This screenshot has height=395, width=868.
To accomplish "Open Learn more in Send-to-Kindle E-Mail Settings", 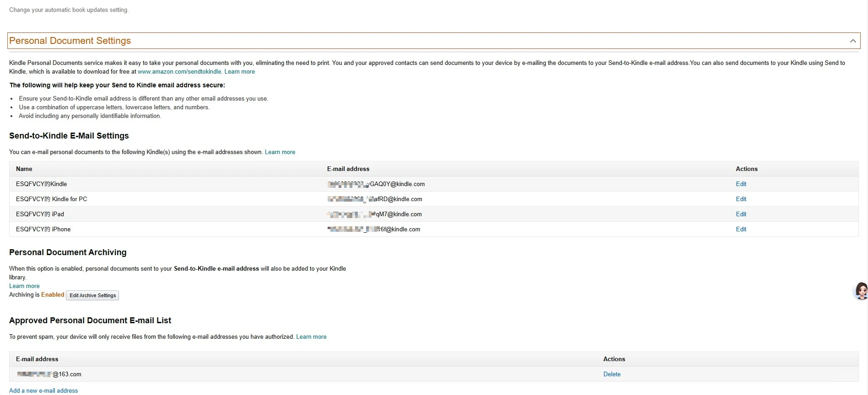I will (280, 152).
